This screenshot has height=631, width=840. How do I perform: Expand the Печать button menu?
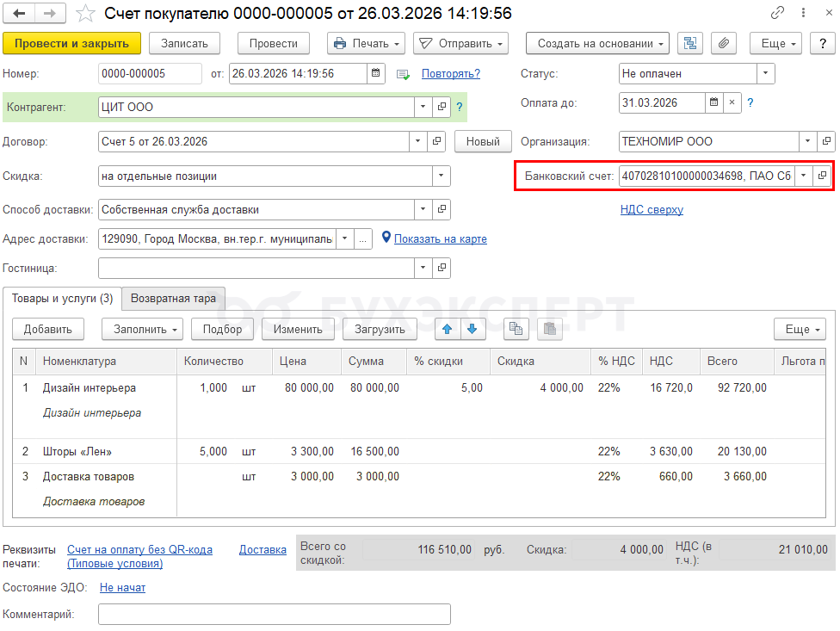pyautogui.click(x=367, y=43)
